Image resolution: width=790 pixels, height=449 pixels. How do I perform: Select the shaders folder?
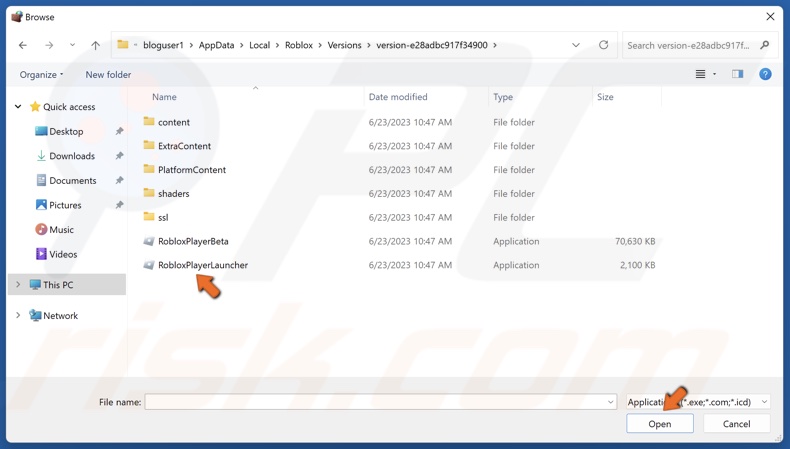pyautogui.click(x=174, y=194)
